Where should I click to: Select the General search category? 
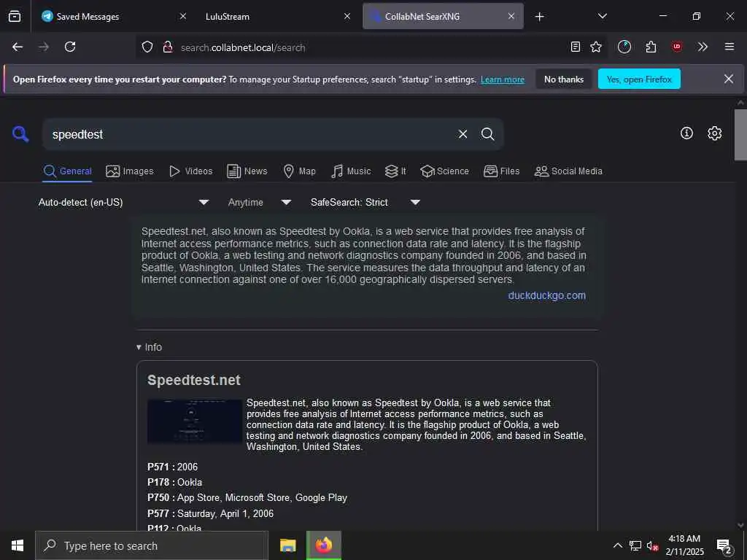click(x=67, y=171)
